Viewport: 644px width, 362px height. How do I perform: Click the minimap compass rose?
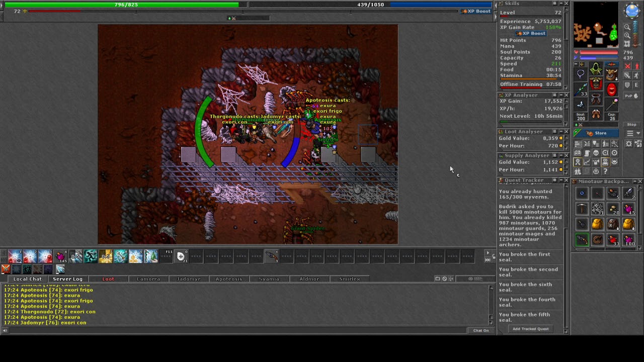632,10
